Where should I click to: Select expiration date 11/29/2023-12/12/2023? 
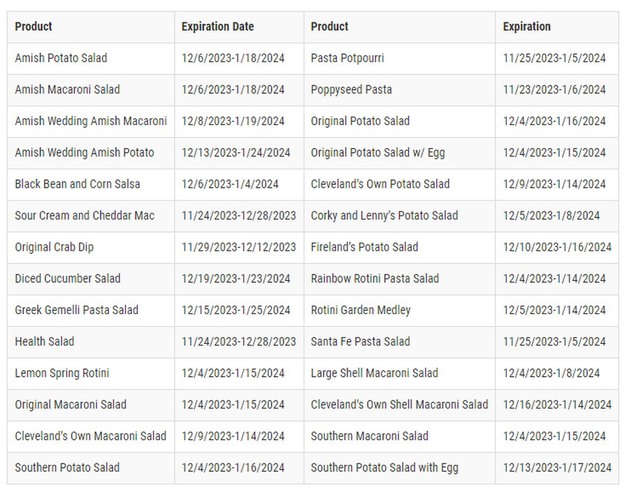238,248
